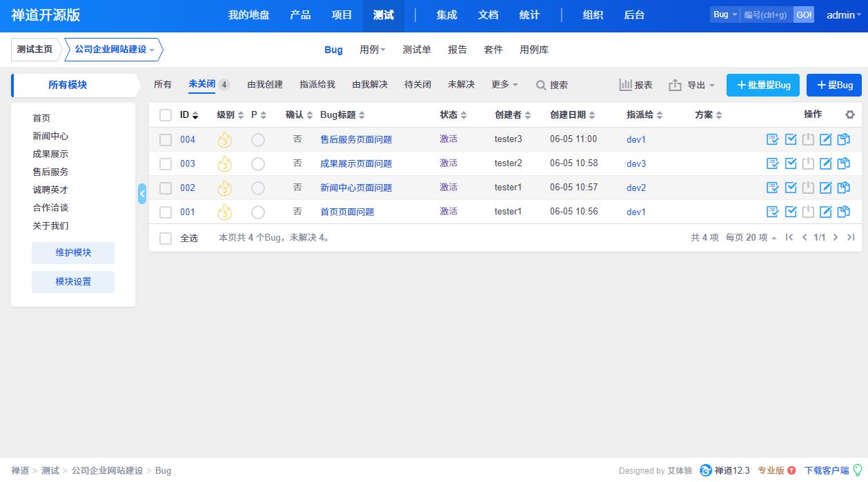Select 新闻中心 module in sidebar
This screenshot has height=482, width=868.
(50, 136)
